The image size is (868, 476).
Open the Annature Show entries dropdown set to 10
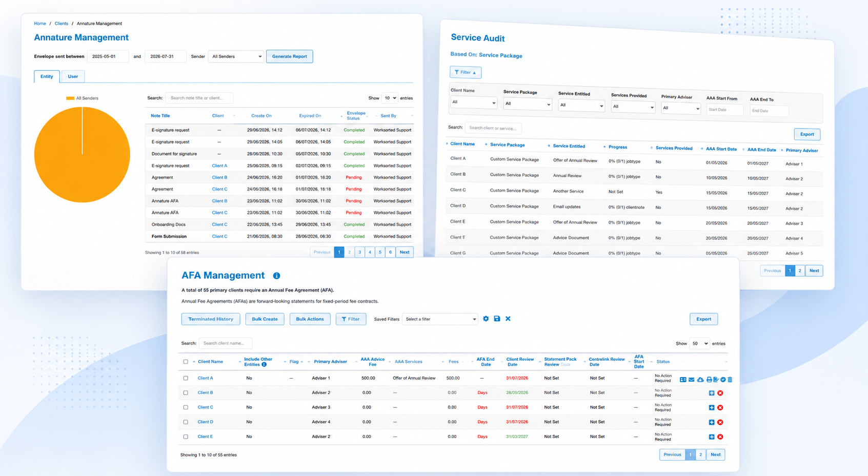[x=390, y=98]
